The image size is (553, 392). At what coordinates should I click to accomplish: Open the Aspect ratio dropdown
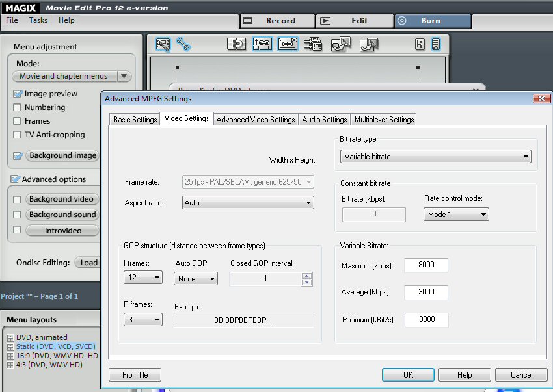[248, 203]
